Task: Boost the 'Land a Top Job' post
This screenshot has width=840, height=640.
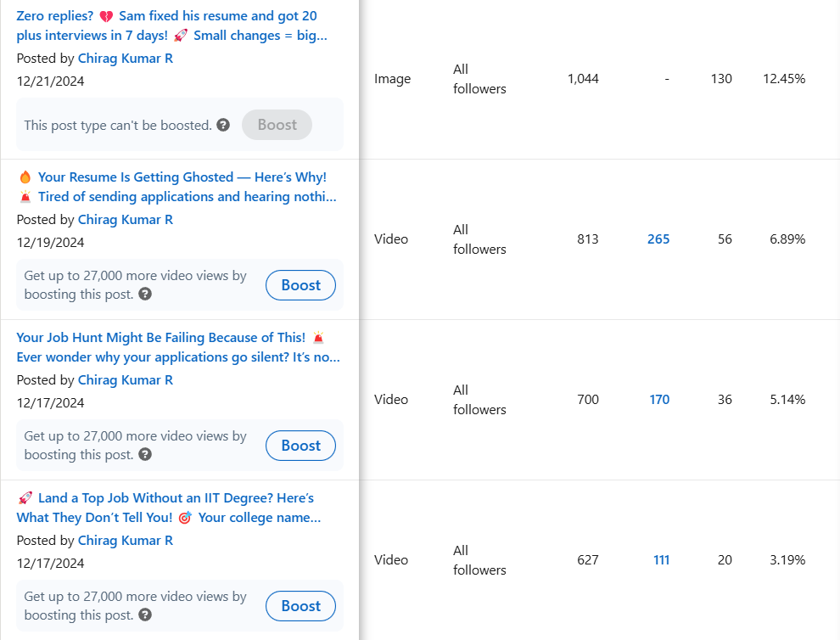Action: tap(300, 606)
